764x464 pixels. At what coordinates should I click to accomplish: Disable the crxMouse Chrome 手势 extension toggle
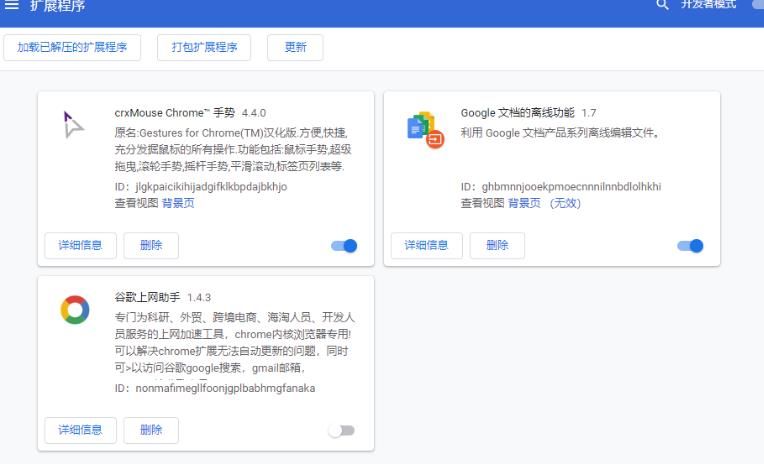[x=344, y=246]
